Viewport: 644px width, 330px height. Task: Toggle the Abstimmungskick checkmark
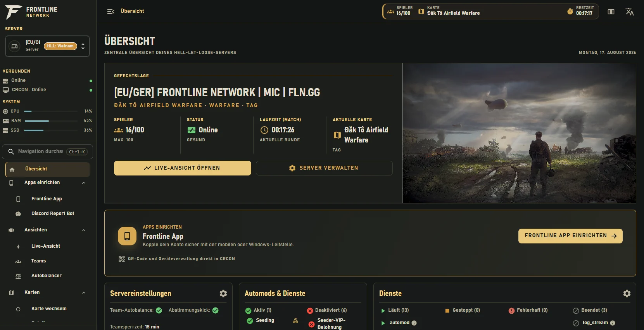[216, 311]
